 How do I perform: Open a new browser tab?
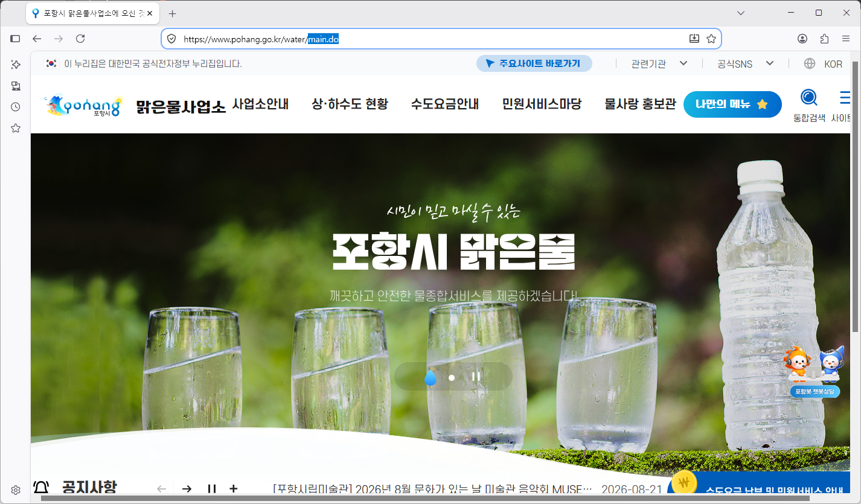click(x=173, y=13)
